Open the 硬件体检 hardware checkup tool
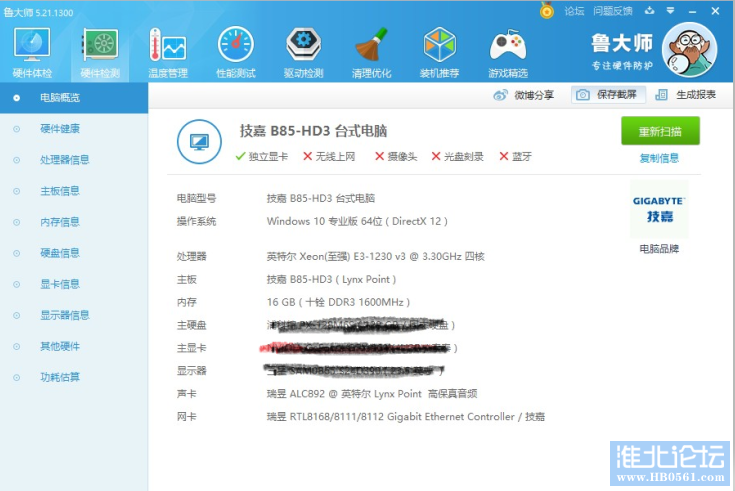The height and width of the screenshot is (491, 735). 32,53
